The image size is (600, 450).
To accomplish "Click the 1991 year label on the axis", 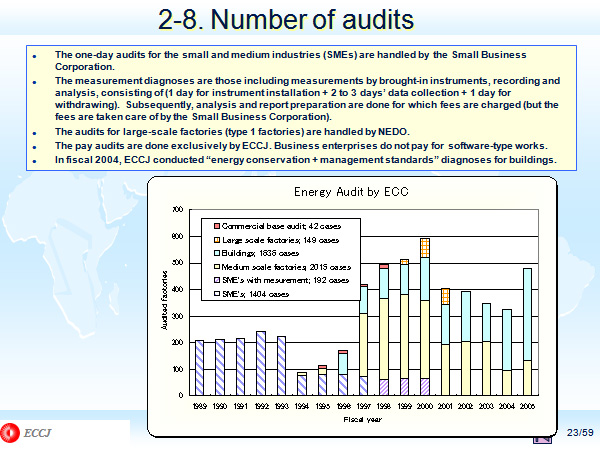I will click(x=241, y=406).
